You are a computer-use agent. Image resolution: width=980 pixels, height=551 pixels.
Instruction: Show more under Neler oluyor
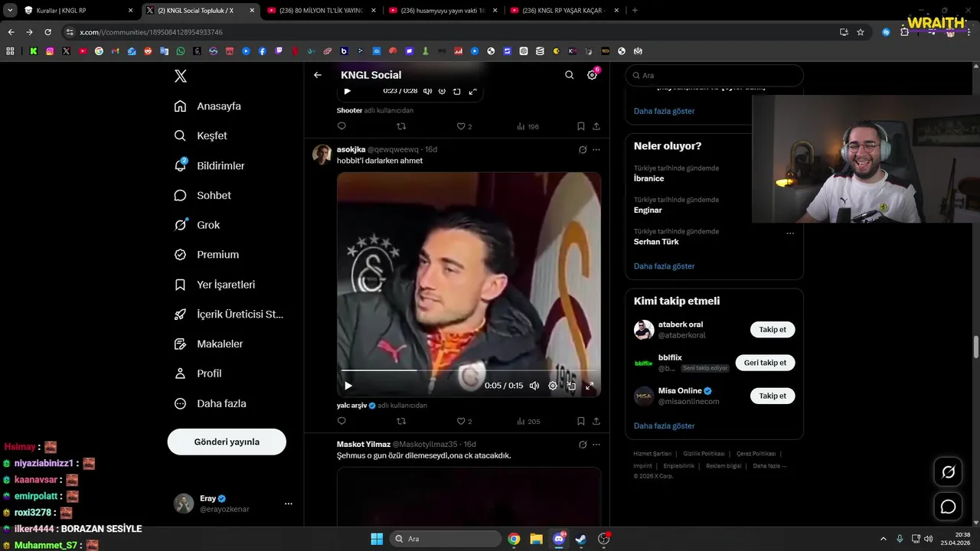664,266
